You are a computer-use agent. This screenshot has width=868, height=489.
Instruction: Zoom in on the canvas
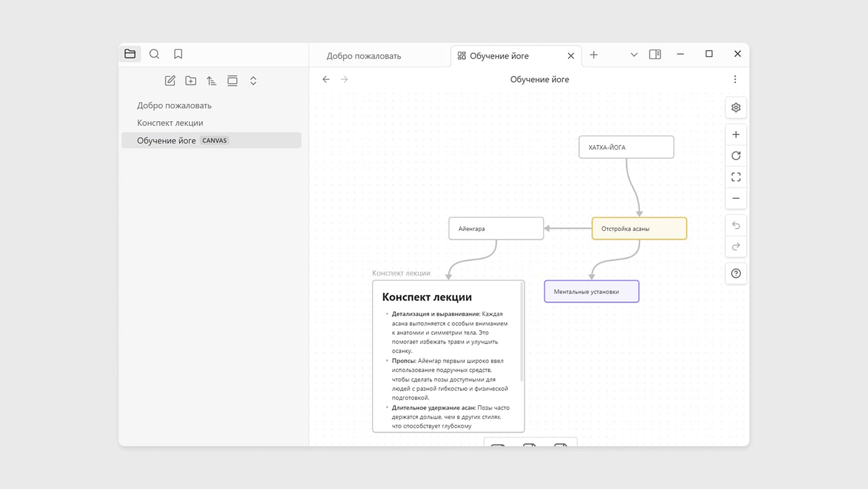(x=736, y=134)
